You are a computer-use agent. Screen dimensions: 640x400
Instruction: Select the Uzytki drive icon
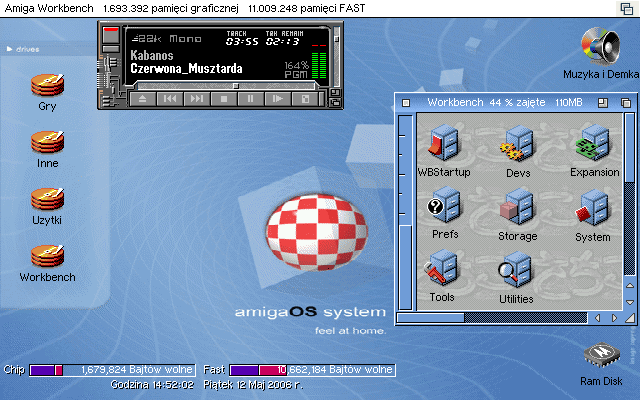(47, 199)
